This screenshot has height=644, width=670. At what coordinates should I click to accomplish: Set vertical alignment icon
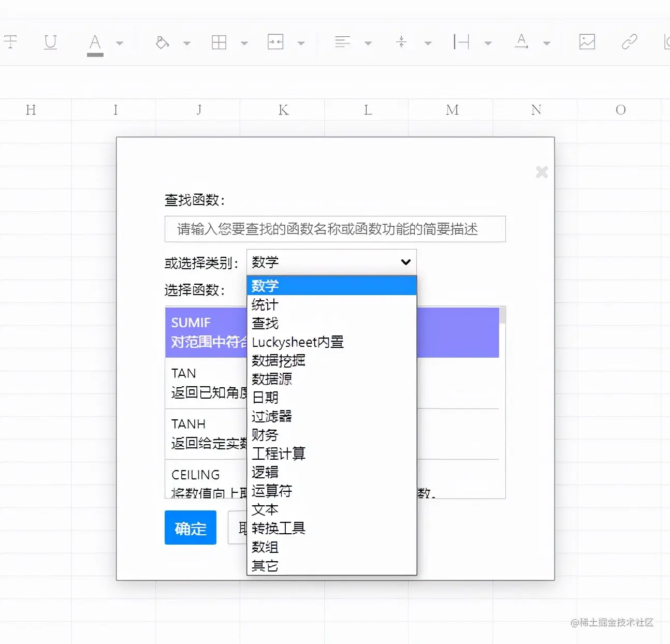click(401, 41)
